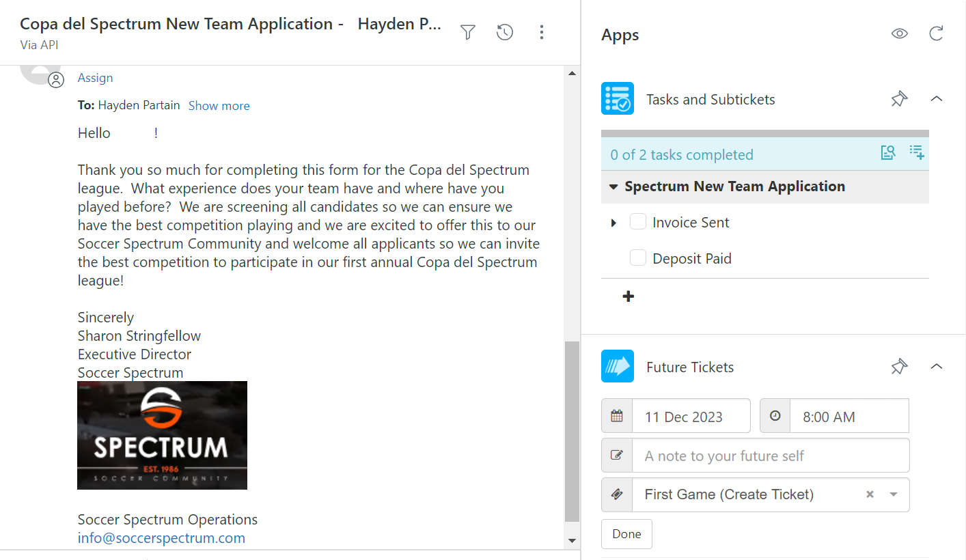Click the Sharon Stringfellow signature name
Screen dimensions: 966x560
click(139, 336)
